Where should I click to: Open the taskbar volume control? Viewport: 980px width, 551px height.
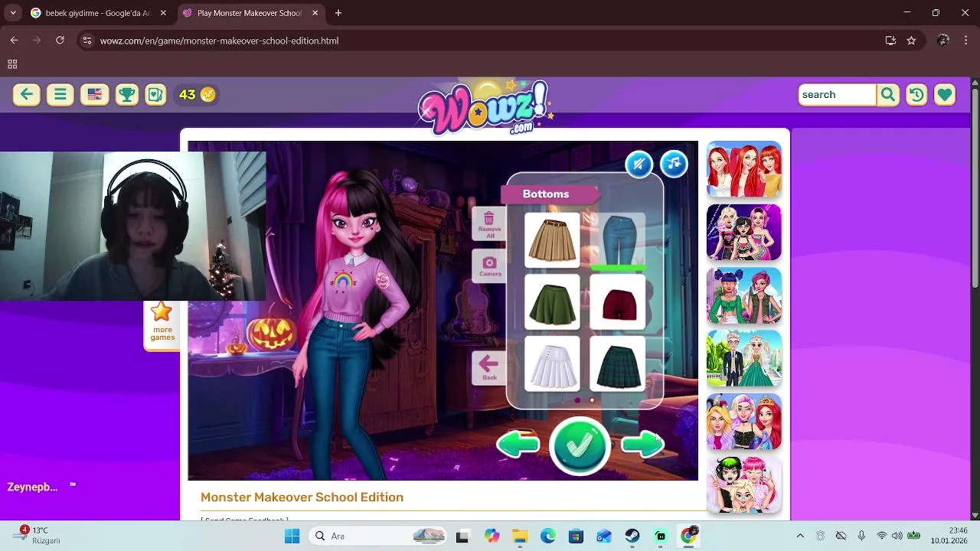pyautogui.click(x=897, y=536)
